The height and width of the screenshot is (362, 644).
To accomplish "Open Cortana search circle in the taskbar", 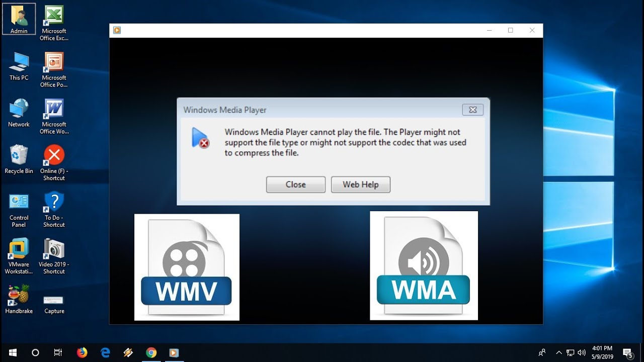I will click(35, 352).
